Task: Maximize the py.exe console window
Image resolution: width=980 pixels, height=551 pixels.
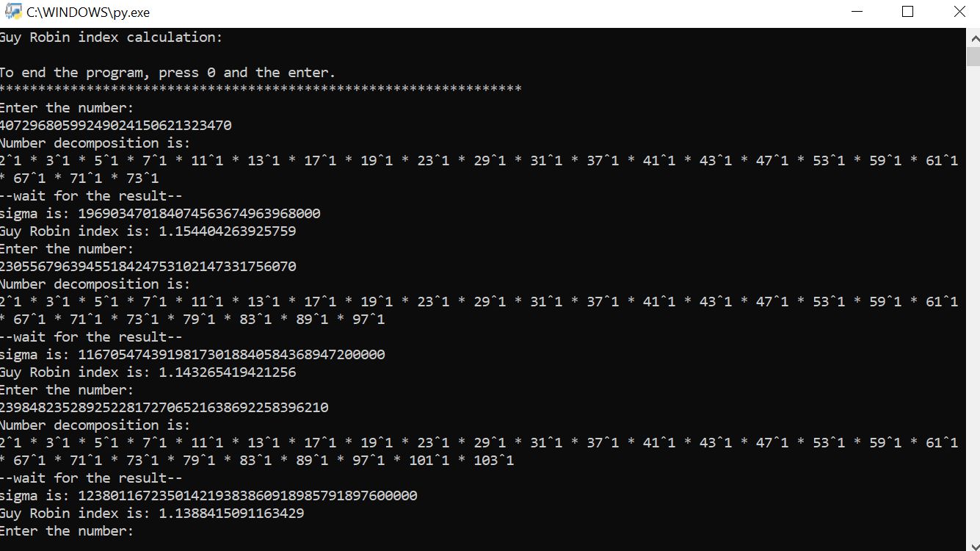Action: pyautogui.click(x=907, y=12)
